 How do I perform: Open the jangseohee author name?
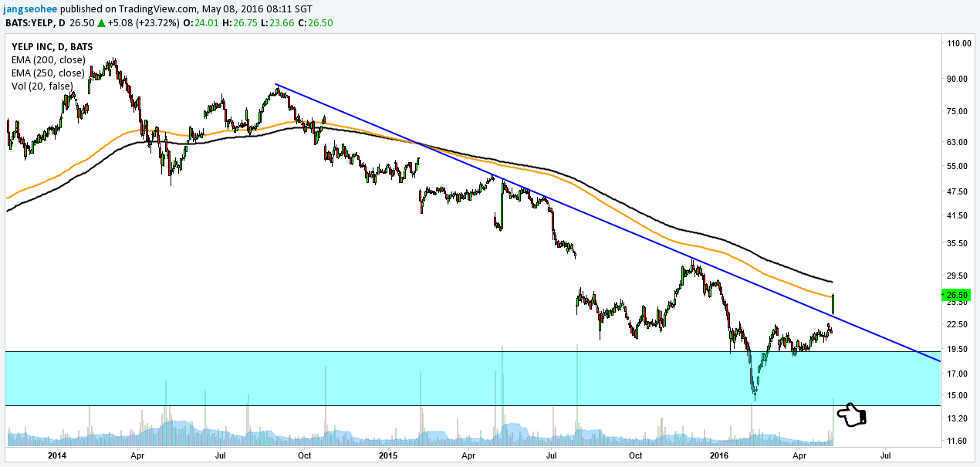click(x=30, y=8)
